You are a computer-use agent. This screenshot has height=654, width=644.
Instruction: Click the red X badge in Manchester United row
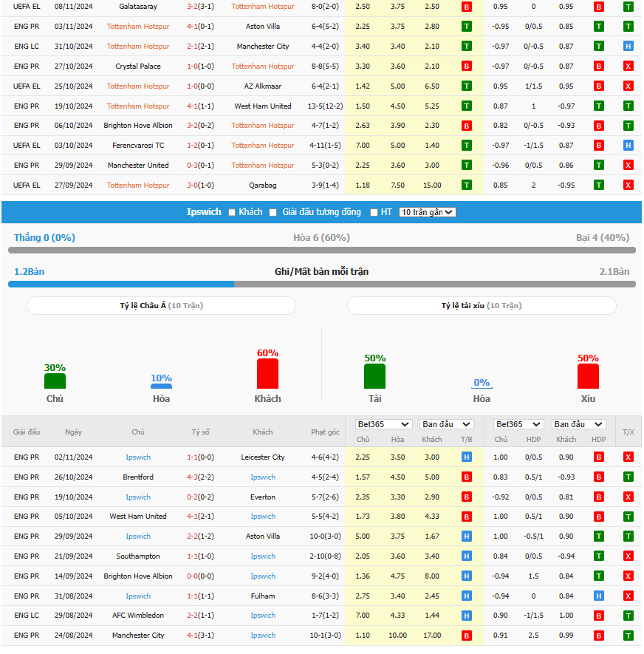[628, 166]
